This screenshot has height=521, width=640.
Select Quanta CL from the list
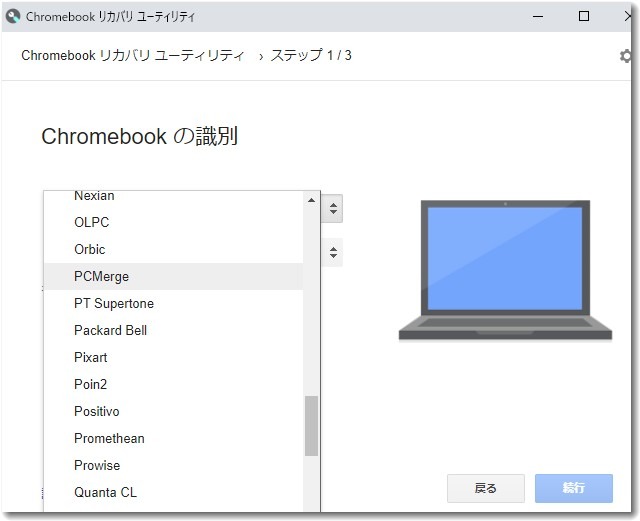(x=173, y=492)
